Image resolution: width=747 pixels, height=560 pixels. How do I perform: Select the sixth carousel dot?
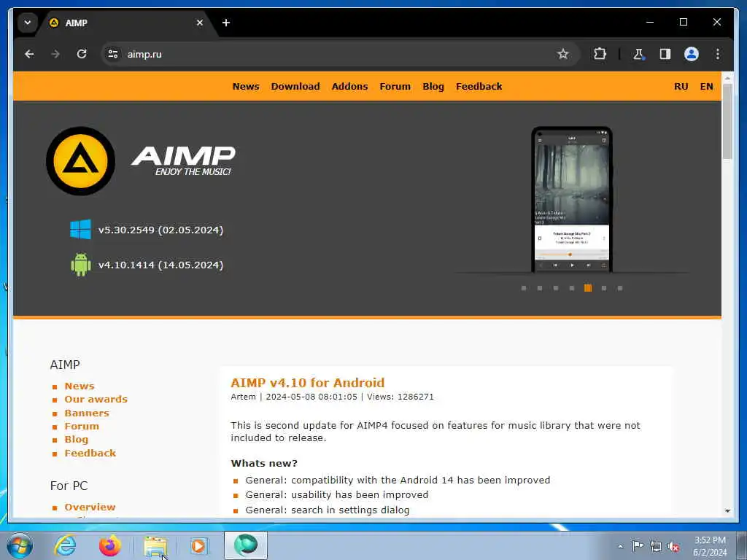603,288
